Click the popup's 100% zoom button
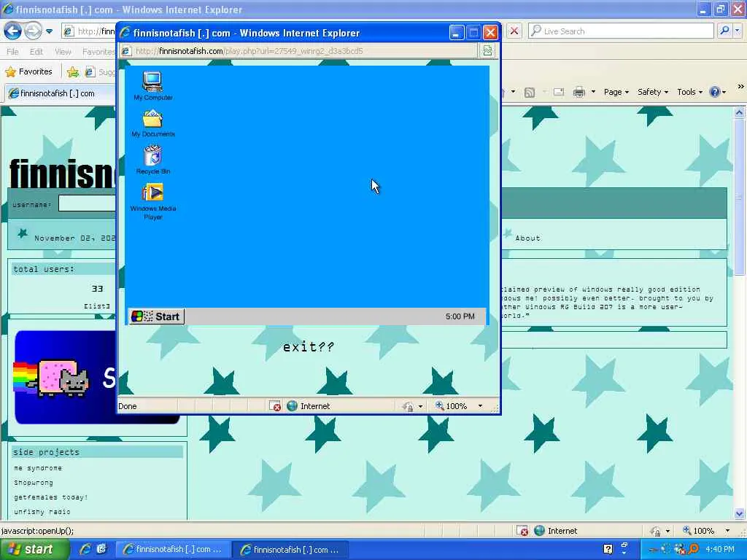This screenshot has width=747, height=560. pos(451,406)
